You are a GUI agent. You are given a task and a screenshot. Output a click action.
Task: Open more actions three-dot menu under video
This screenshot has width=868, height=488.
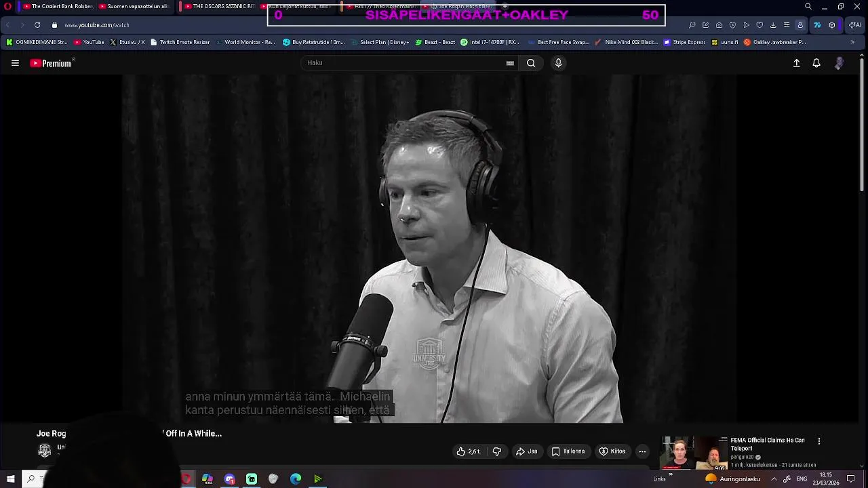tap(642, 451)
